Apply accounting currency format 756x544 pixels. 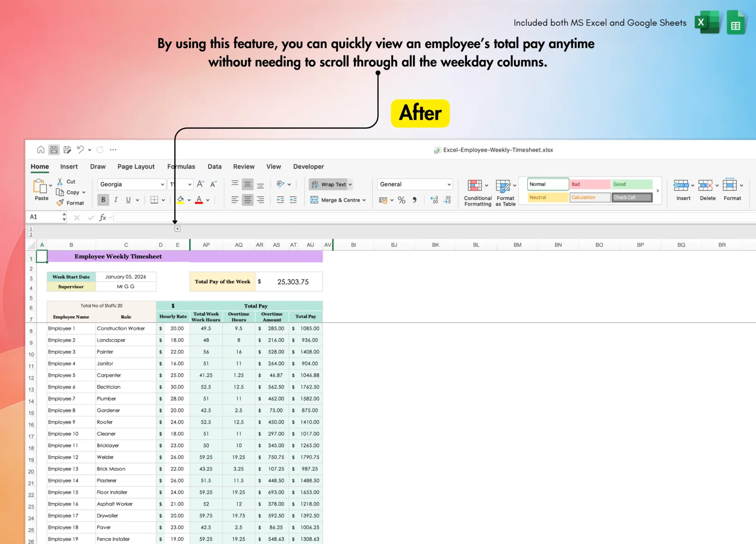pos(383,200)
